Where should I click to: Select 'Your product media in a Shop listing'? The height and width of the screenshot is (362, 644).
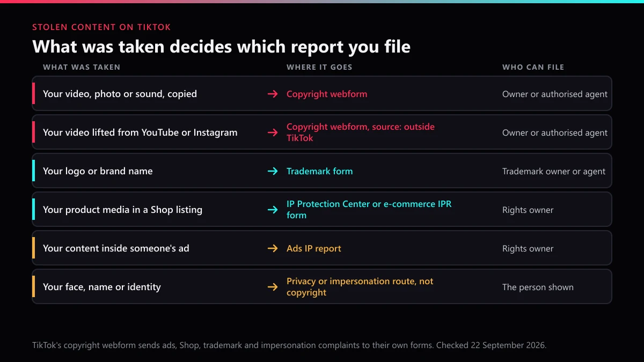tap(122, 210)
